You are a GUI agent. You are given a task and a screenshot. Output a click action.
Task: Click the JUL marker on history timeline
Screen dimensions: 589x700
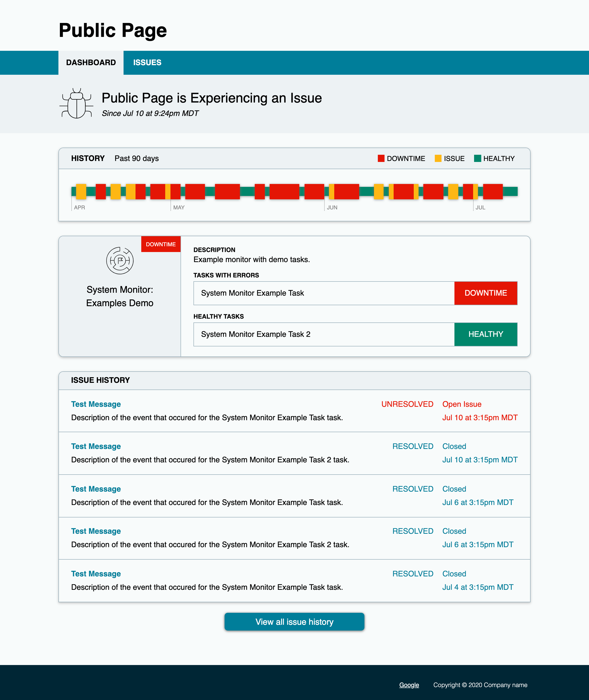pyautogui.click(x=480, y=207)
